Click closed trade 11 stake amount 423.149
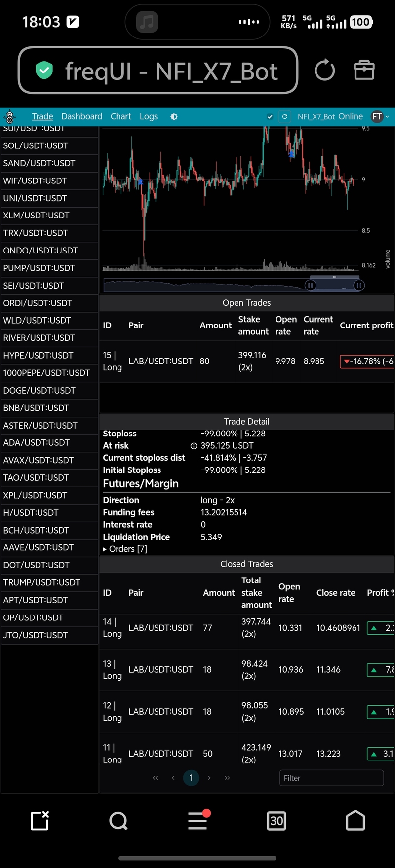The height and width of the screenshot is (868, 395). (x=256, y=748)
